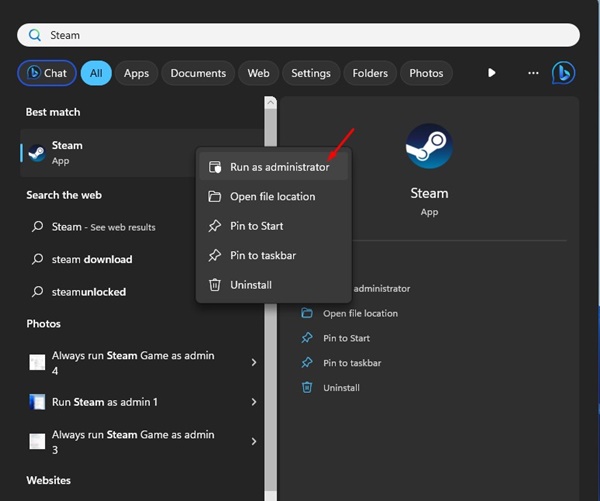Click thumbnail of Always run Steam Game as admin 4
The width and height of the screenshot is (600, 501).
point(37,362)
